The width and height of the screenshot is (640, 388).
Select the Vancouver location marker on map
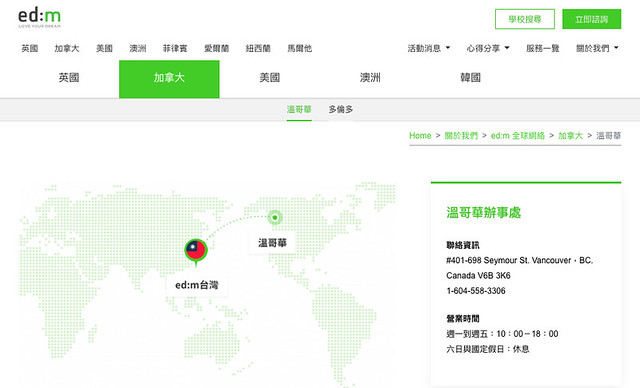(x=275, y=217)
